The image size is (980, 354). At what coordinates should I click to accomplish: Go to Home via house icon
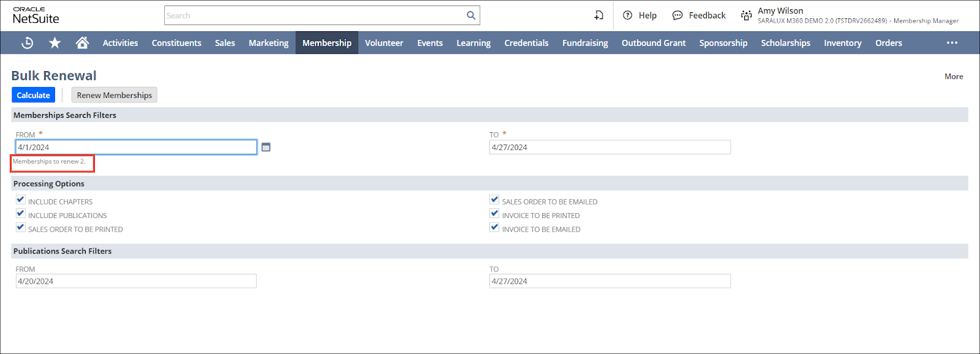(x=82, y=43)
